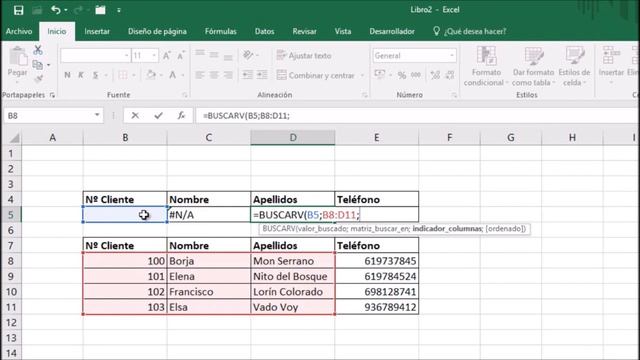Click Combinar y centrar button
This screenshot has height=360, width=640.
(316, 75)
